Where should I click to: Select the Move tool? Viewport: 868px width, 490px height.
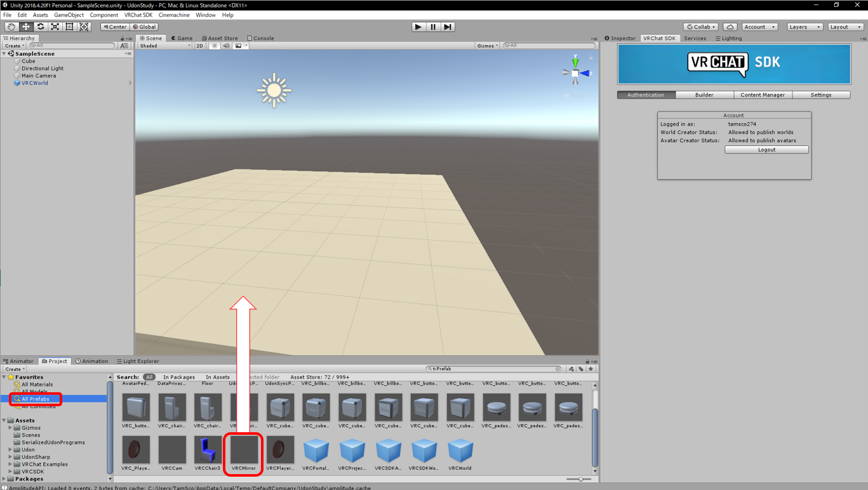(x=26, y=27)
